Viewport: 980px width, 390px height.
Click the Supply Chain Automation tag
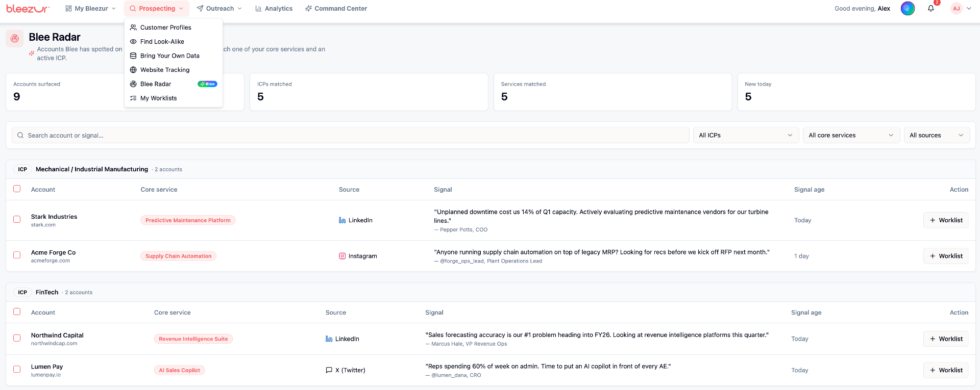(178, 256)
